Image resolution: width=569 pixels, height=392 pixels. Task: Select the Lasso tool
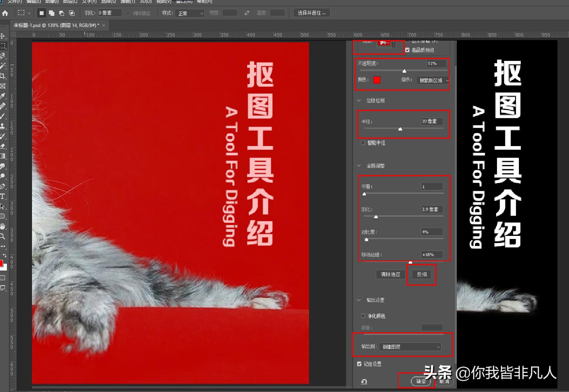pos(3,55)
